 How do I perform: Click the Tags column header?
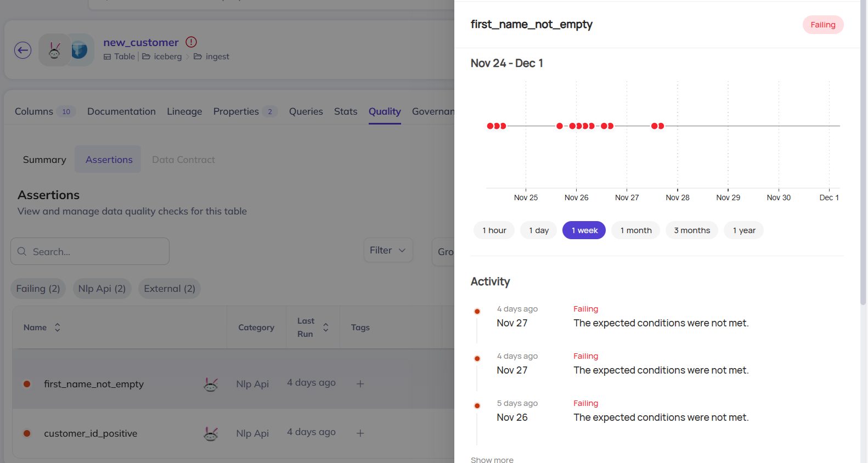360,328
